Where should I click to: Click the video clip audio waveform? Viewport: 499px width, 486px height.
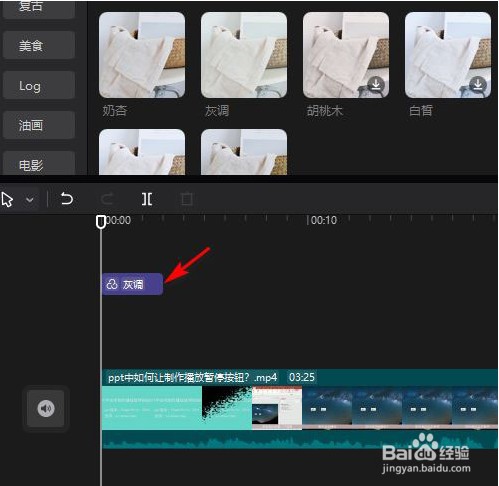(x=299, y=440)
